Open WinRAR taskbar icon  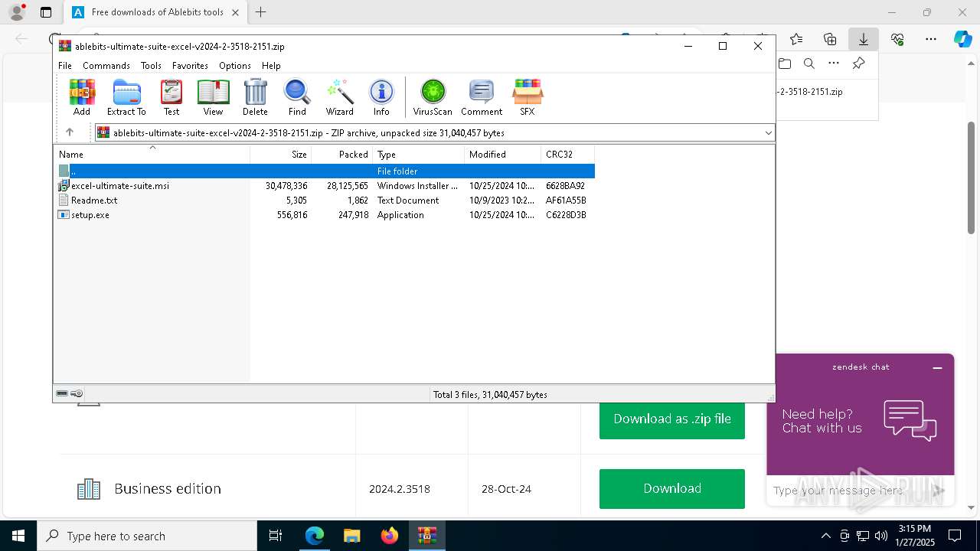point(426,536)
